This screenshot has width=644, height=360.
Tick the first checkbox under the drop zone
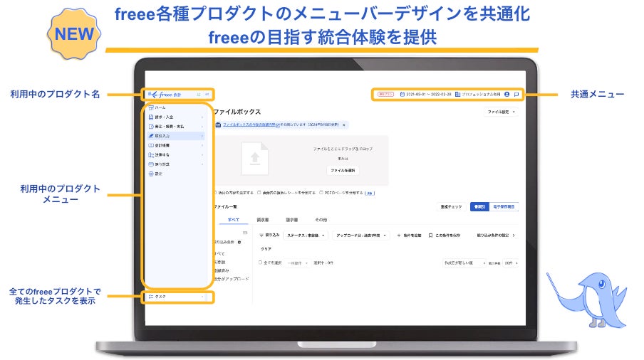tap(215, 192)
